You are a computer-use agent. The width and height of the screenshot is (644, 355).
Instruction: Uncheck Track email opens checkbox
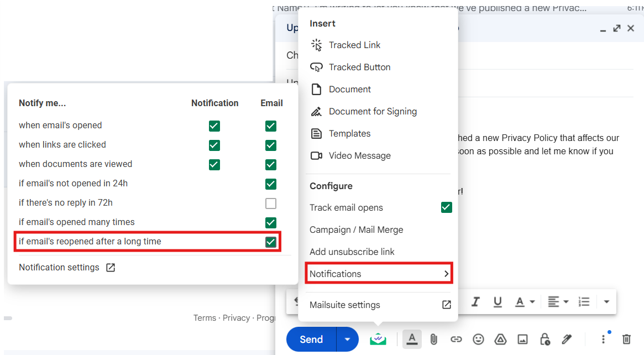(x=446, y=207)
